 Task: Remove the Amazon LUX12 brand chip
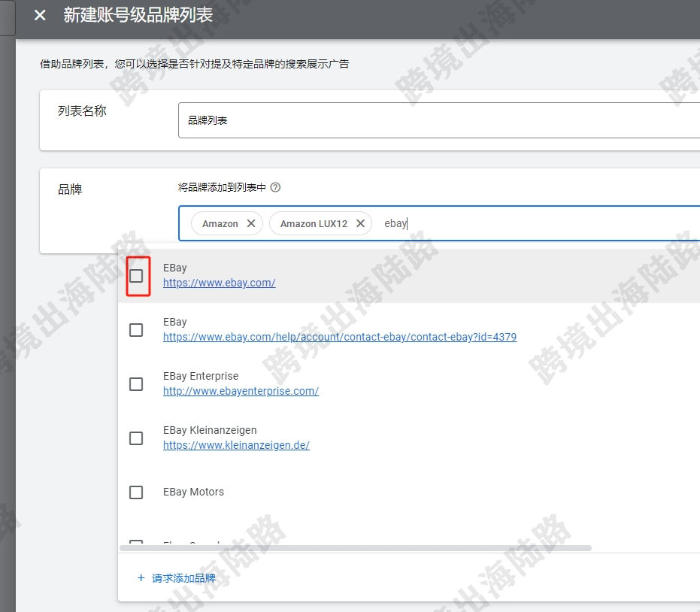click(361, 223)
